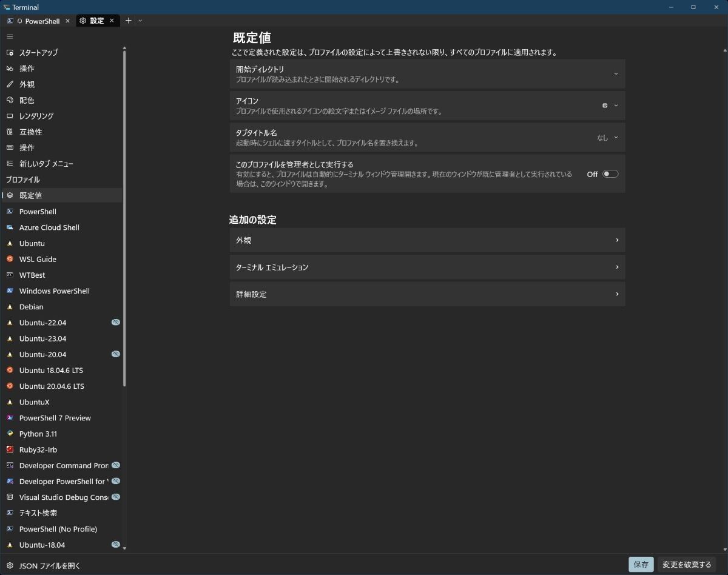Toggle このプロファイルを管理者として実行する switch

point(610,174)
